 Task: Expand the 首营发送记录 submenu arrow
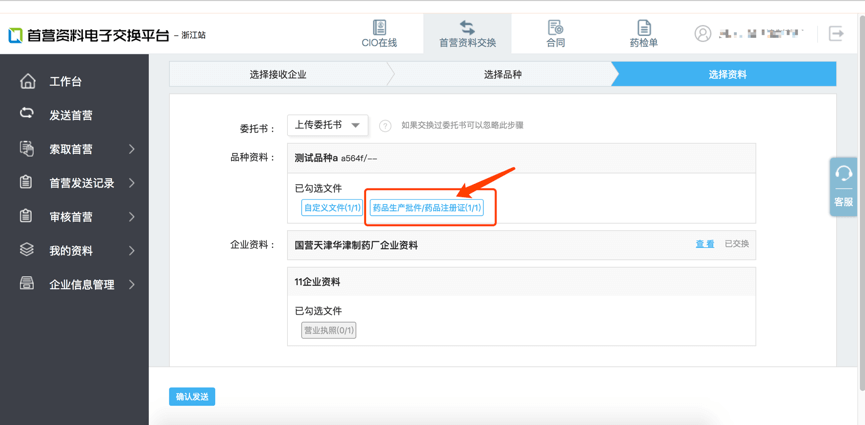tap(132, 183)
